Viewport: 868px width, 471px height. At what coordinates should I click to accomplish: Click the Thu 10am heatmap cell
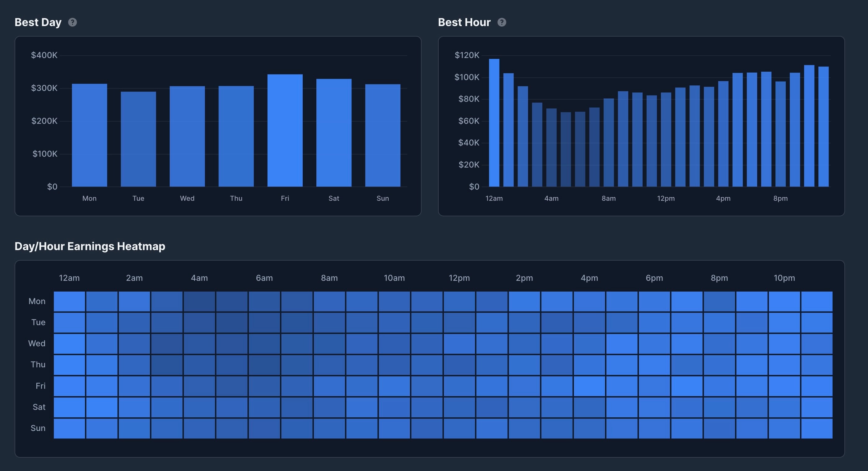tap(394, 365)
